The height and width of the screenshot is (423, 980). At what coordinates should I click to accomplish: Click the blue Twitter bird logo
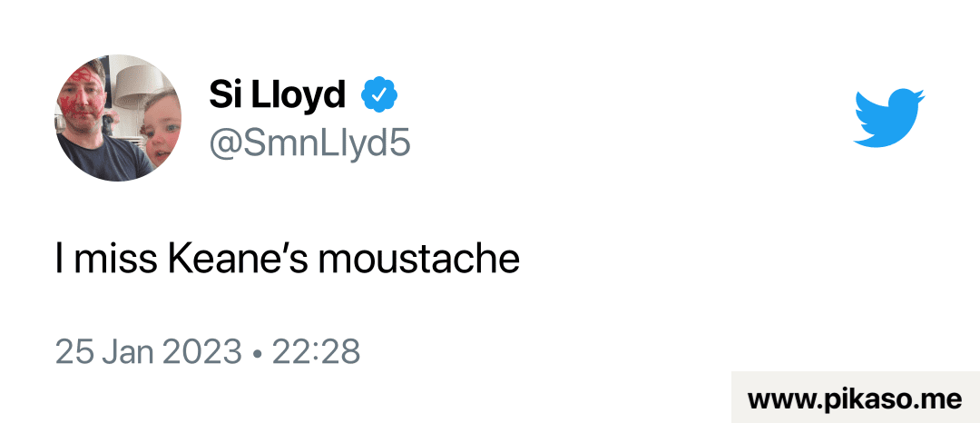[x=888, y=118]
